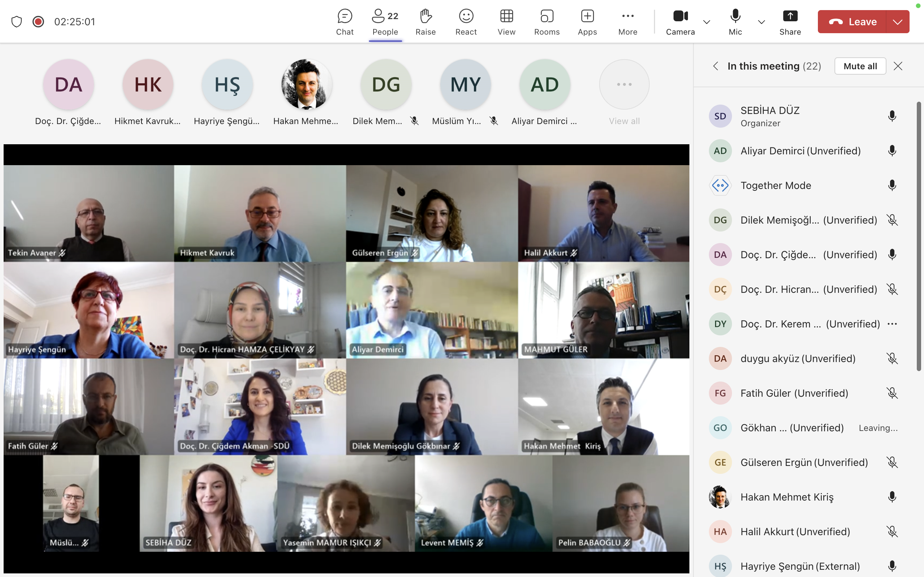Expand the Mic device options arrow
Screen dimensions: 924x577
tap(761, 22)
